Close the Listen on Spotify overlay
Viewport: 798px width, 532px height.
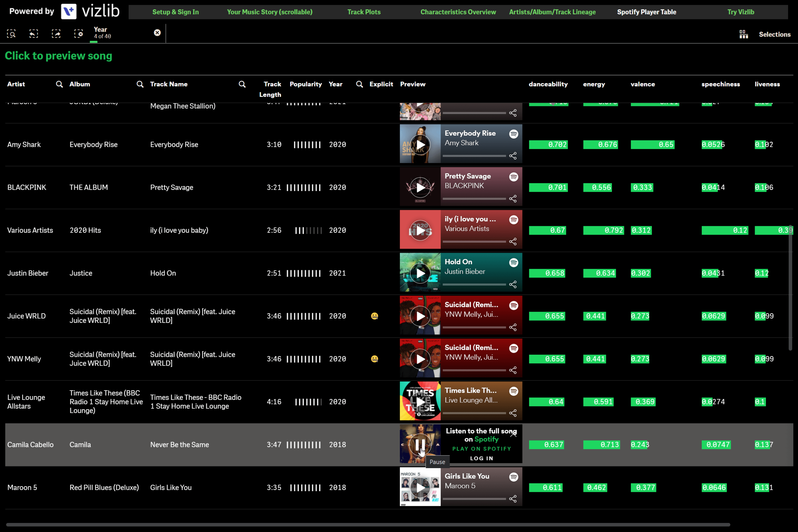pyautogui.click(x=513, y=434)
